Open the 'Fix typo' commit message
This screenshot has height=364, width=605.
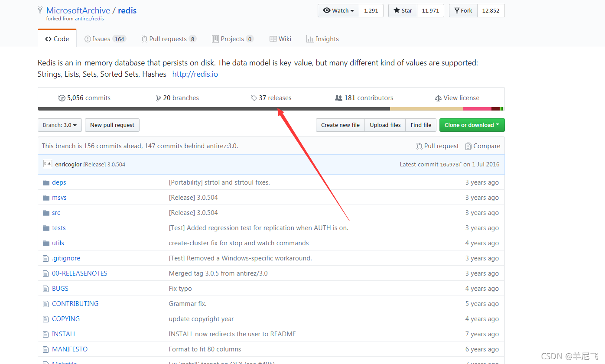tap(180, 289)
